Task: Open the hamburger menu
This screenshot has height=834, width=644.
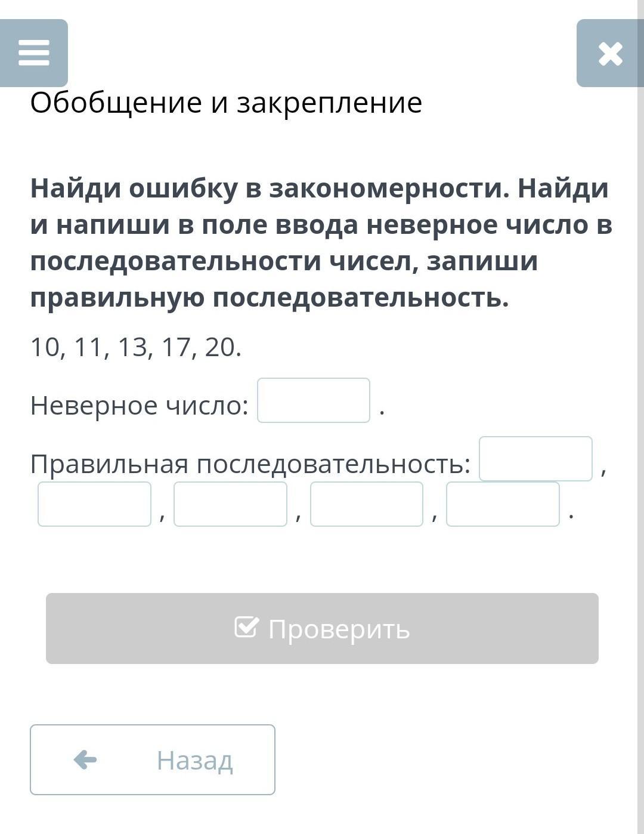Action: point(34,52)
